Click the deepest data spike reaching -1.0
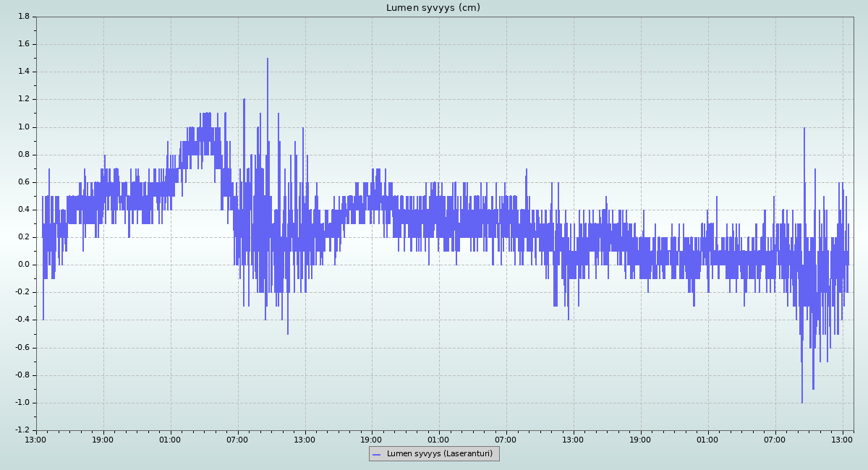The image size is (868, 470). point(801,401)
